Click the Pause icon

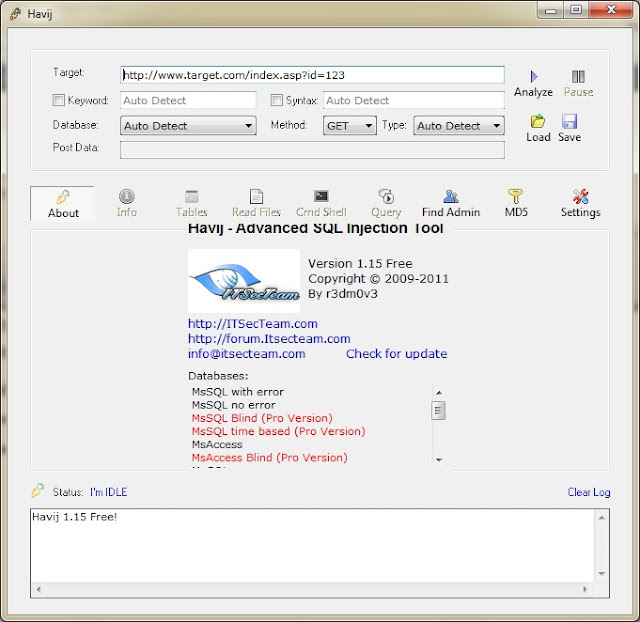[x=578, y=76]
